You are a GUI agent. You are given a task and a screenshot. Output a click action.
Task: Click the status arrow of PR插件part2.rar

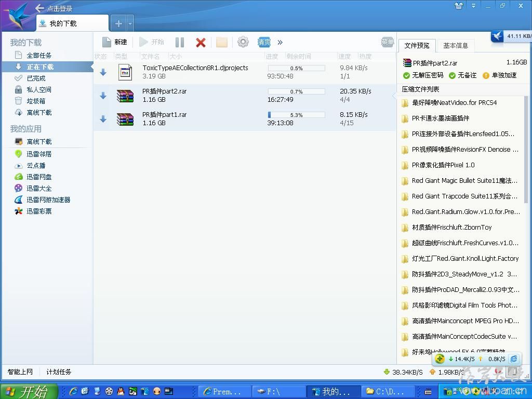(103, 96)
